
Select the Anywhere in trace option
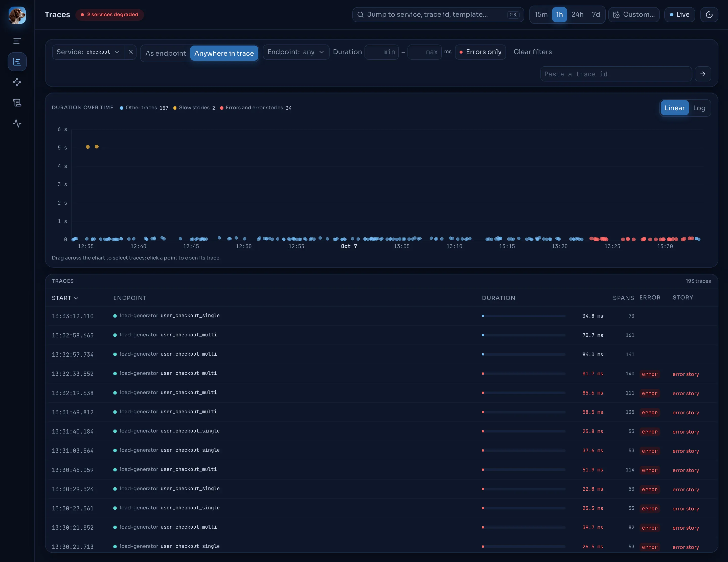224,53
